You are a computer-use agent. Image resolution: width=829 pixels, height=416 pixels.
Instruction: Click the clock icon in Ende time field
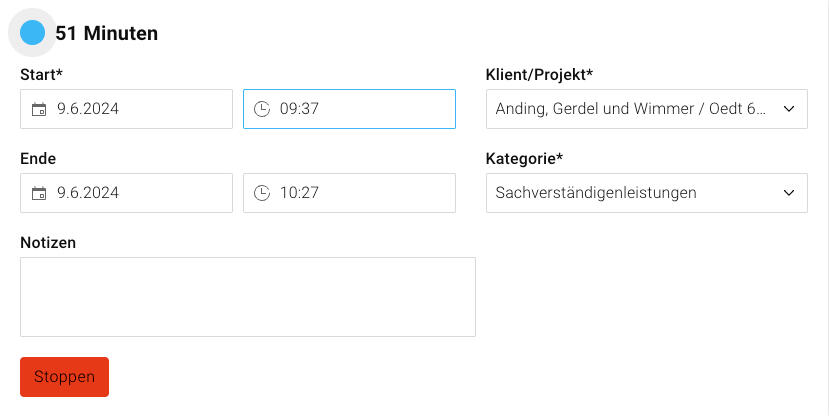click(262, 193)
